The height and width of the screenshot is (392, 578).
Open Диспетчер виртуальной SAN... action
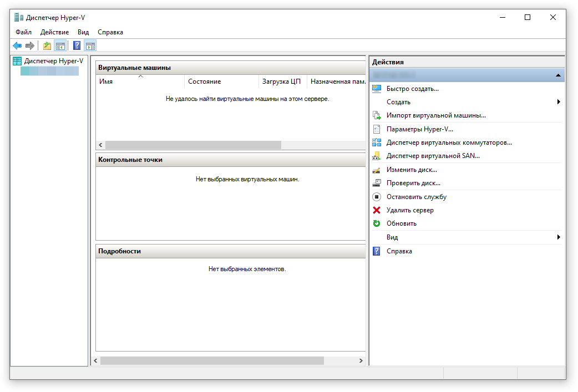click(433, 156)
